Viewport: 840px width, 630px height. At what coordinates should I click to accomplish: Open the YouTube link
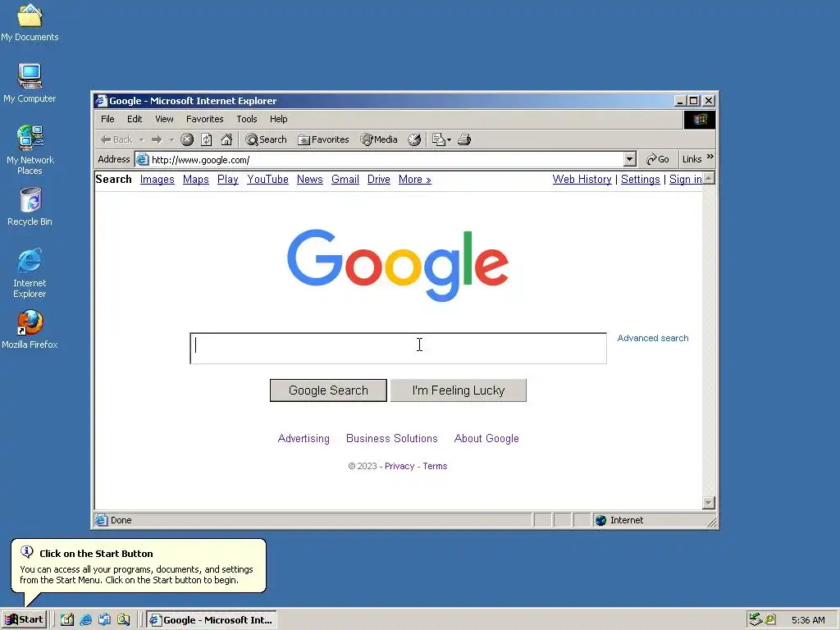point(267,180)
